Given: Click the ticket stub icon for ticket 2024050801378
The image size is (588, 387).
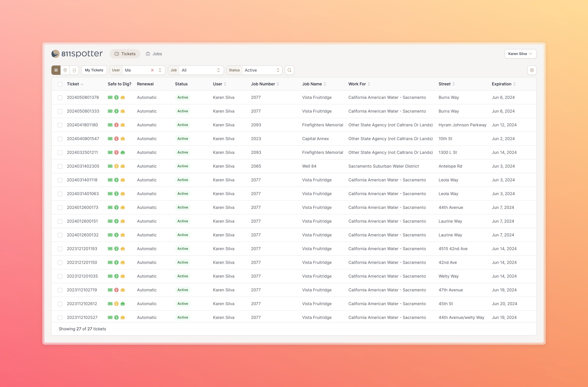Looking at the screenshot, I should pos(110,97).
